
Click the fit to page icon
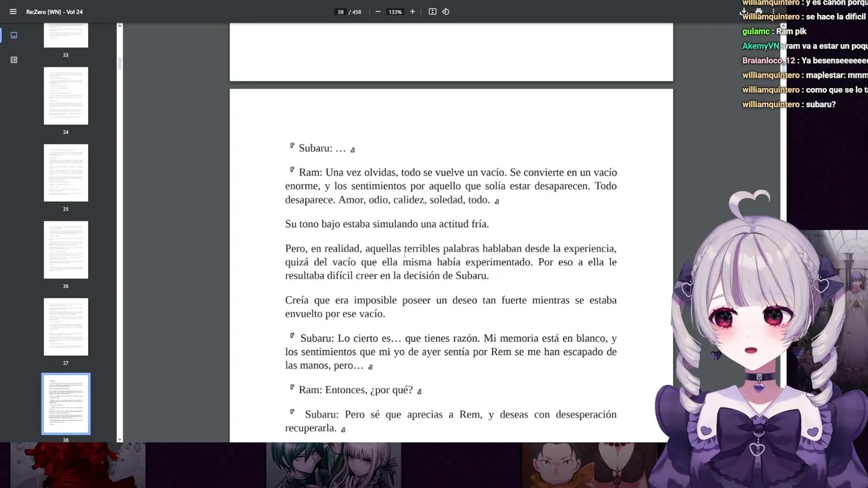coord(432,12)
